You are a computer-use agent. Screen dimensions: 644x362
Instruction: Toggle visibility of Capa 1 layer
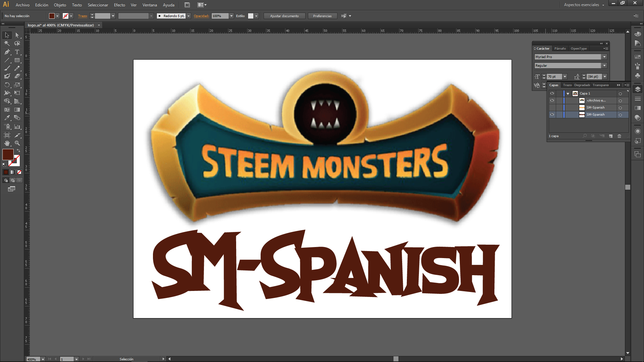click(552, 94)
